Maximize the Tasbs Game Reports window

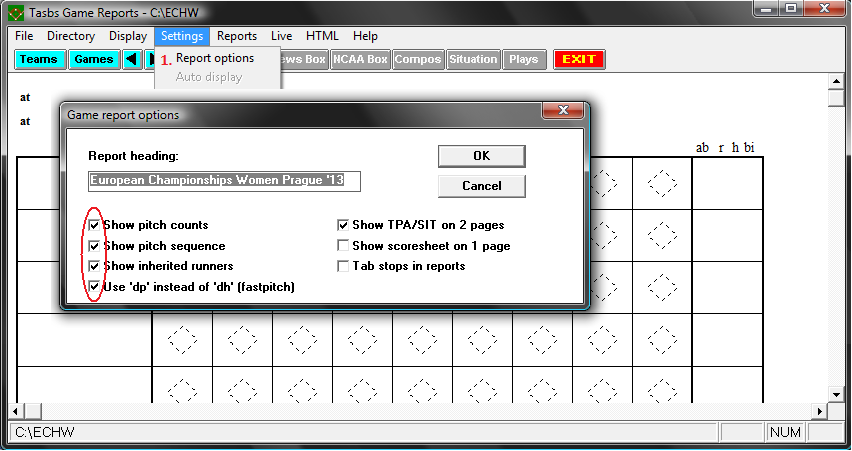click(791, 8)
